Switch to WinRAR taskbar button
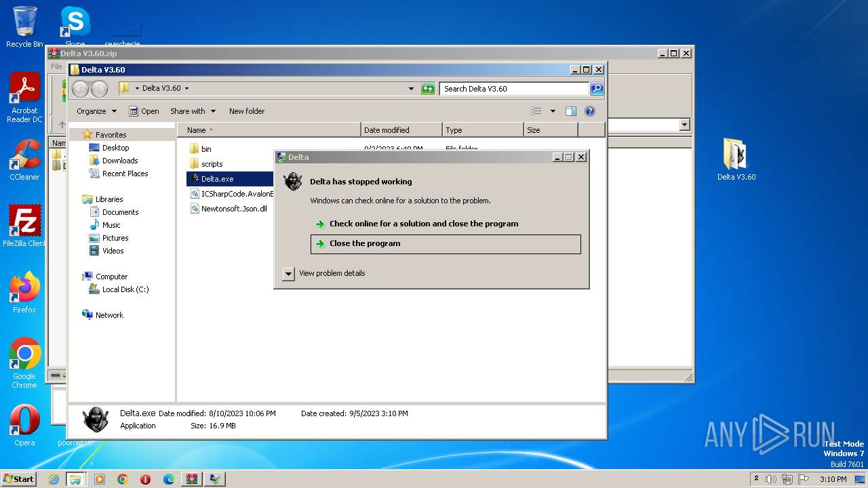The width and height of the screenshot is (868, 488). (x=192, y=479)
